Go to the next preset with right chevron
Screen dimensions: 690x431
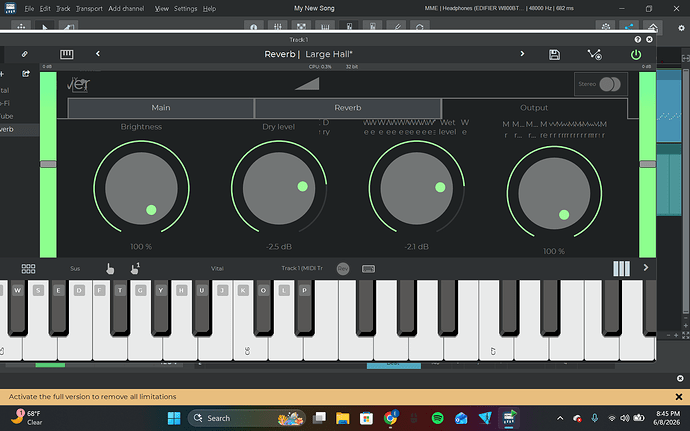(522, 53)
